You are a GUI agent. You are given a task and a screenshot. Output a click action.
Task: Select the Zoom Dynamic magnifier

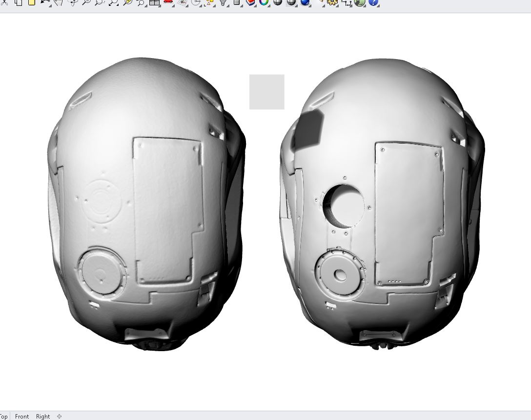tap(86, 2)
